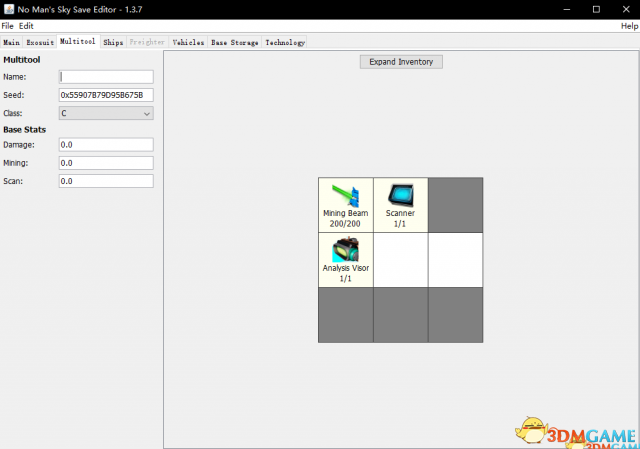
Task: Select the Multitool tab
Action: click(78, 42)
